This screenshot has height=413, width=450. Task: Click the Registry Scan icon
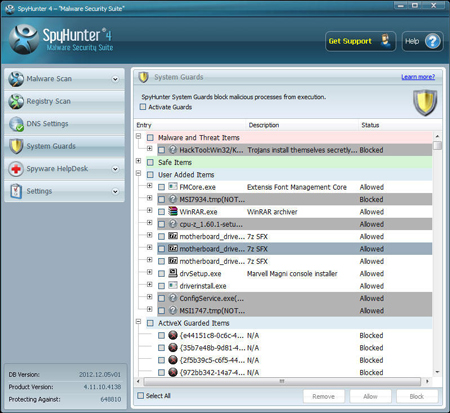tap(16, 101)
